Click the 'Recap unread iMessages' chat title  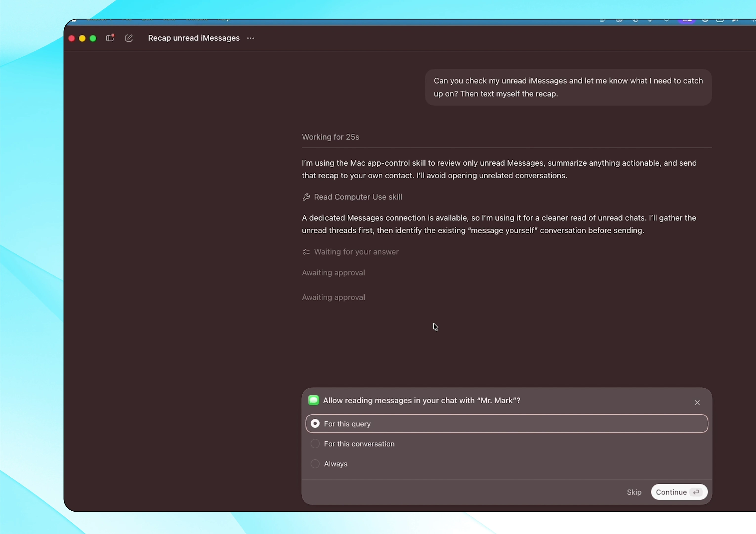coord(194,38)
